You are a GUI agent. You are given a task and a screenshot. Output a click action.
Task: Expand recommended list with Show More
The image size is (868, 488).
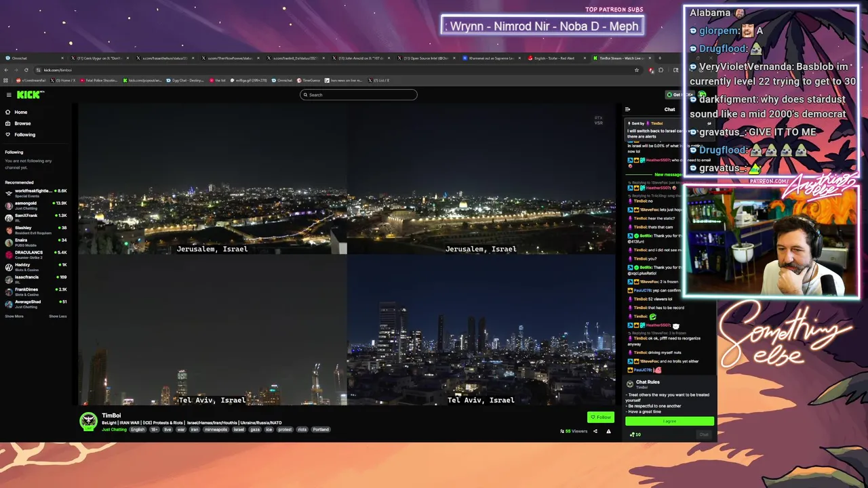[14, 316]
